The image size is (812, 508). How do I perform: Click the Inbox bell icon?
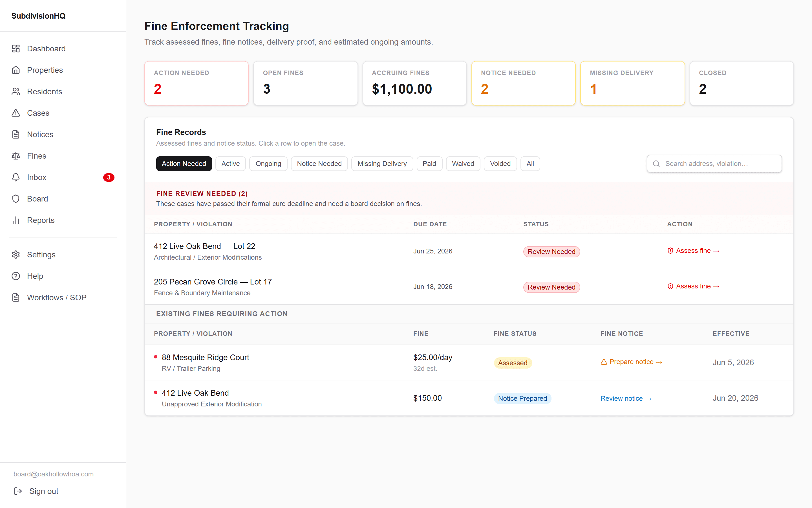coord(16,178)
